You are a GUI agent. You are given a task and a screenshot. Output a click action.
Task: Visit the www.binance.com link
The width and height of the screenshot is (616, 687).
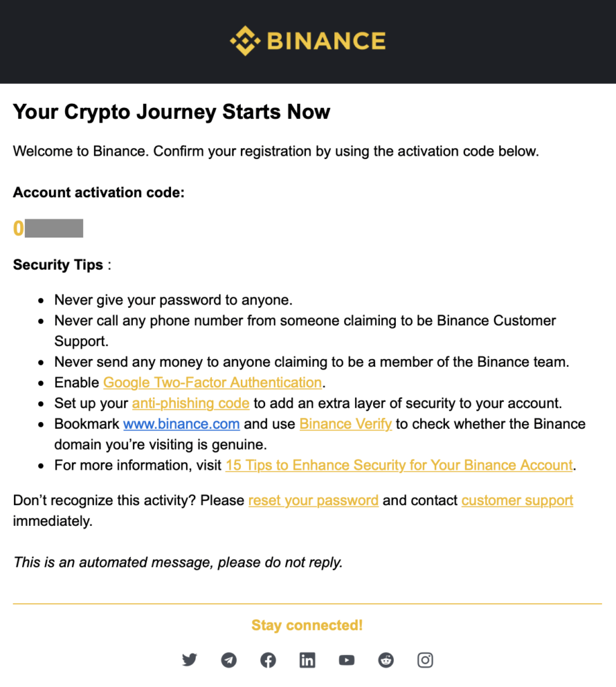181,424
